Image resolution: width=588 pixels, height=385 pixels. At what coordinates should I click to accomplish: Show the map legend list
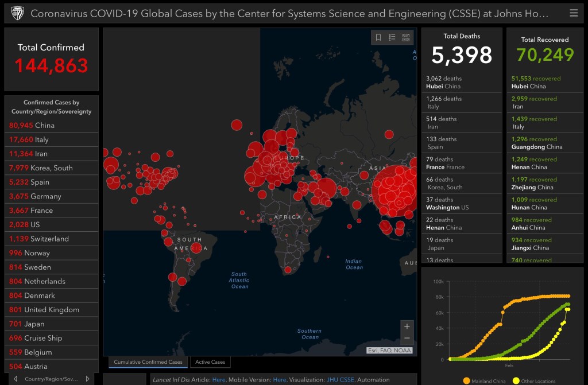point(392,37)
